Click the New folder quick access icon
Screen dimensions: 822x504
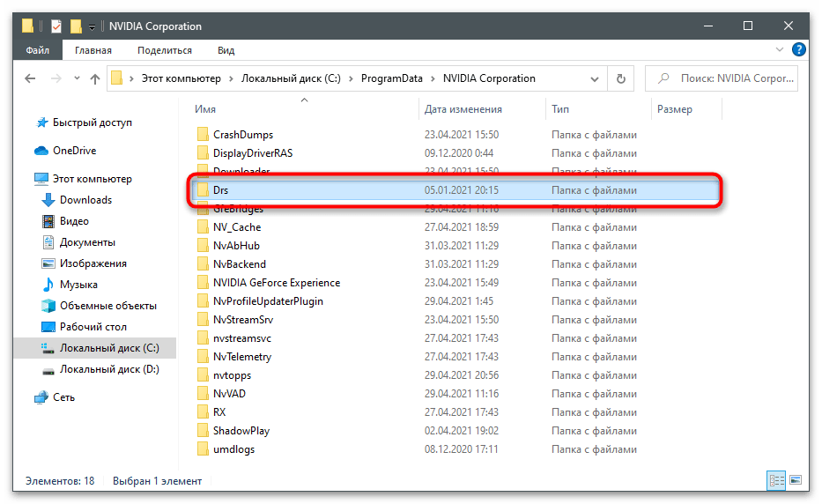tap(76, 26)
